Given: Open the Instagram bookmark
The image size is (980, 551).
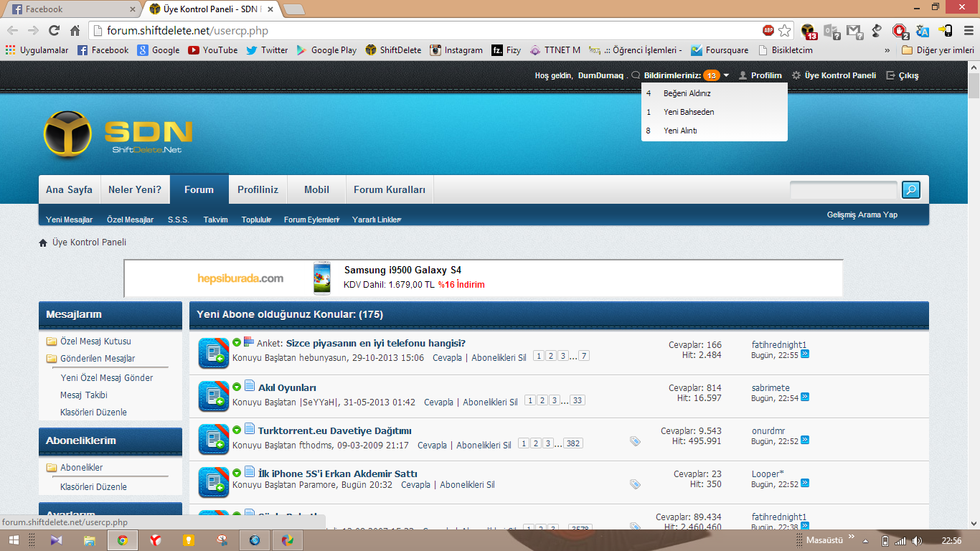Looking at the screenshot, I should click(x=456, y=50).
